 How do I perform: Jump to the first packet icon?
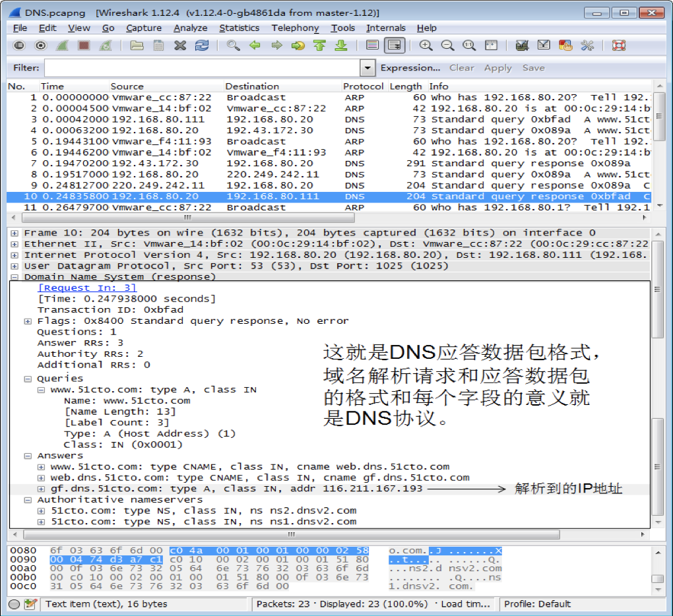click(319, 46)
